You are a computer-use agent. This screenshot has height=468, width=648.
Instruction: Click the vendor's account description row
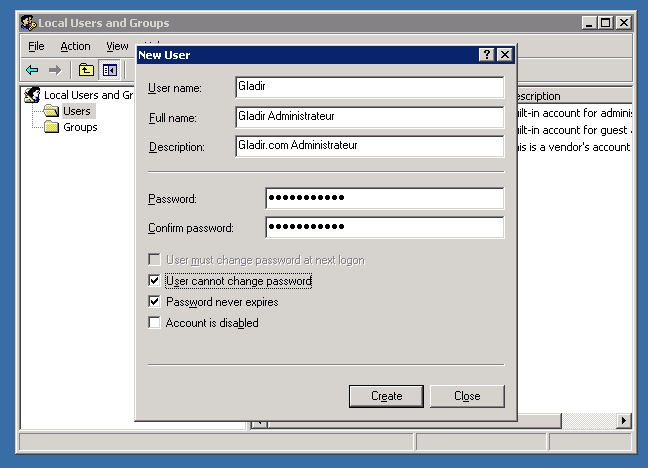(574, 147)
